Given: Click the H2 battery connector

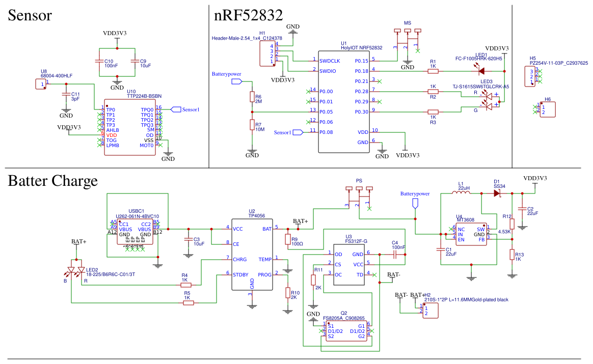Looking at the screenshot, I should 430,311.
